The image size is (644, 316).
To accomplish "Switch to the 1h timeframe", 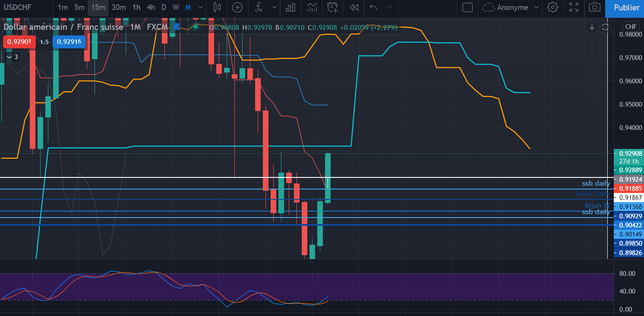I will click(x=136, y=7).
